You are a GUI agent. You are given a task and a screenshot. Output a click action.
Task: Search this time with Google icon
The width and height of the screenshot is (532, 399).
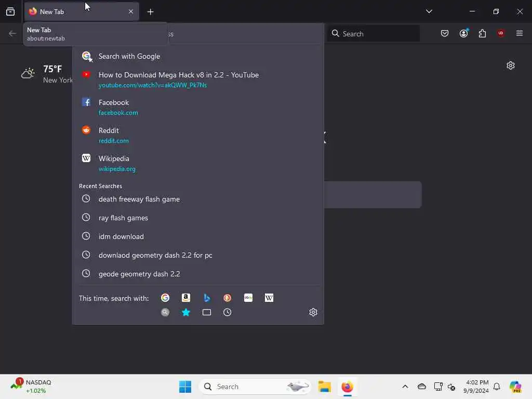coord(165,298)
